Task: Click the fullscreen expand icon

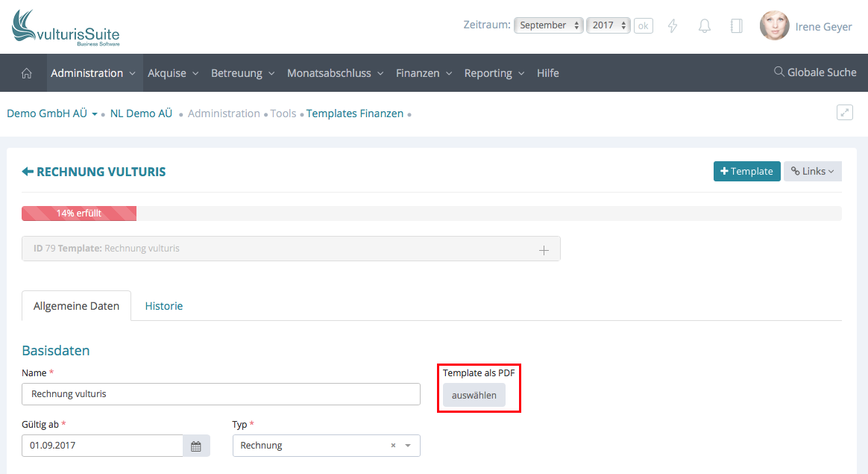Action: [x=844, y=113]
